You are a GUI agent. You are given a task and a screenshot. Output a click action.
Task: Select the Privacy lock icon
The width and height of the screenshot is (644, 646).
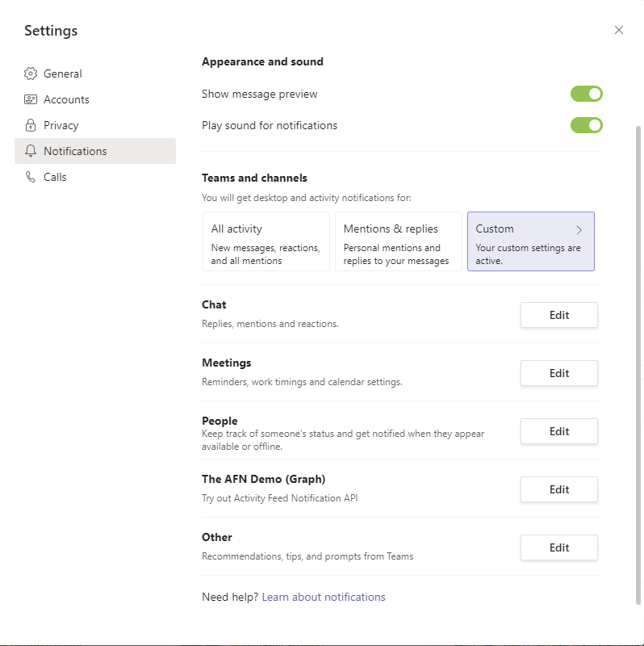(x=31, y=125)
